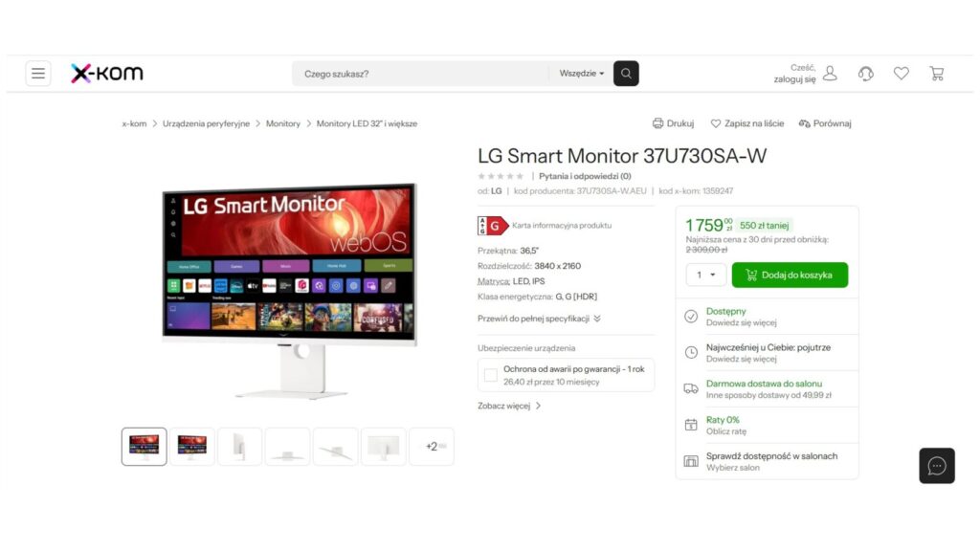Expand Zobacz więcej insurance options
Viewport: 980px width, 551px height.
pyautogui.click(x=509, y=406)
